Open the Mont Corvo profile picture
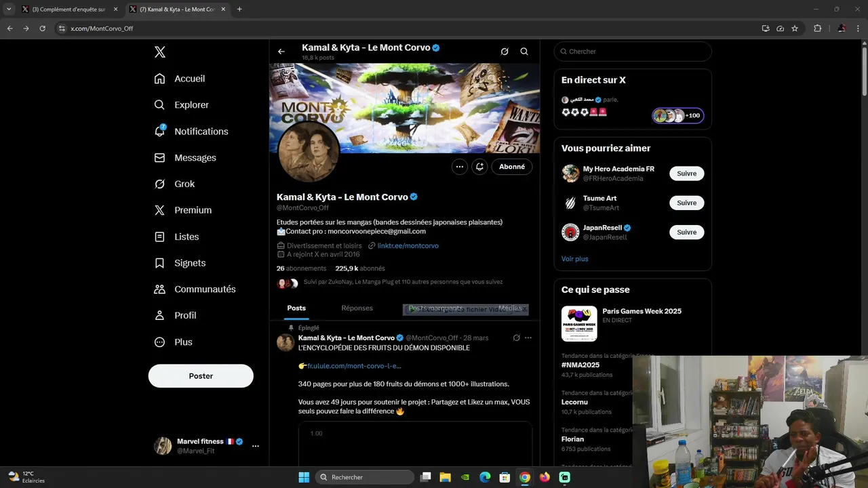868x488 pixels. tap(309, 151)
